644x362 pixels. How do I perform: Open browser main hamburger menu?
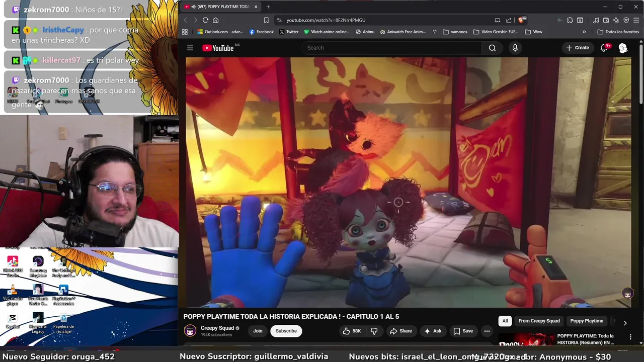click(x=636, y=20)
